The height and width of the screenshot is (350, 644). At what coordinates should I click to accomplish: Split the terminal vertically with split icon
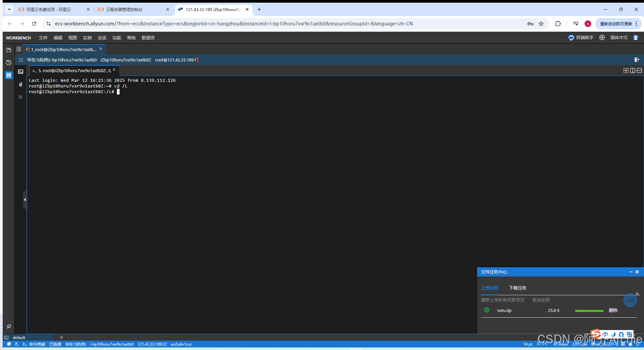(633, 70)
